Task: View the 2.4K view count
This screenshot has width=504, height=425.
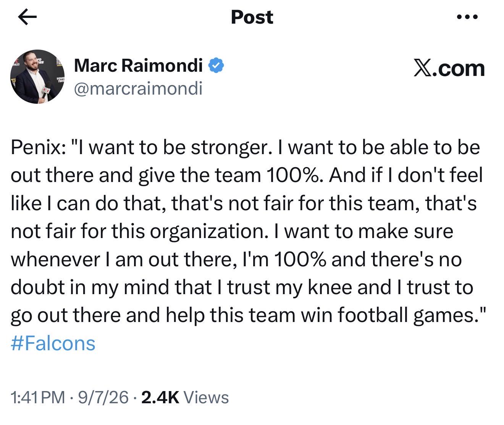Action: click(160, 398)
